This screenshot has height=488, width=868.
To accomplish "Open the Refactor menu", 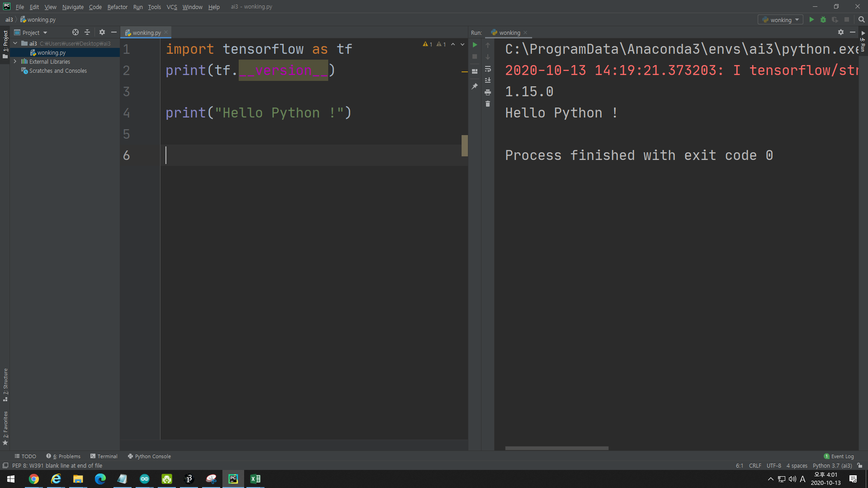I will [117, 7].
